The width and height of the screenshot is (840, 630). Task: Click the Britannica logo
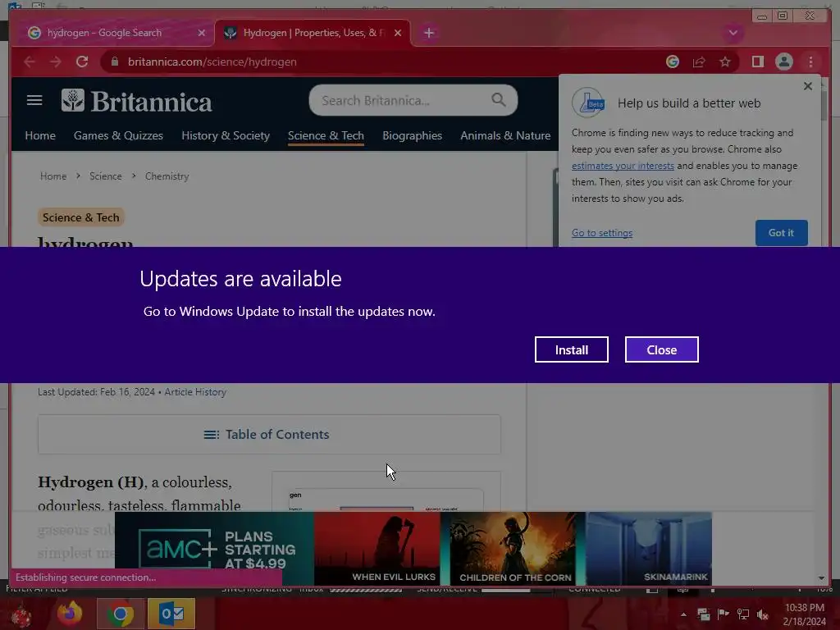pos(137,101)
